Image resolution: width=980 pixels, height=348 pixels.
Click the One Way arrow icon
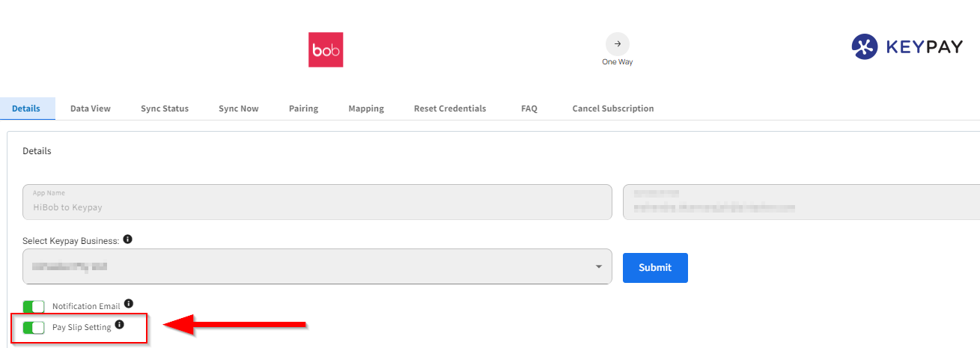click(618, 43)
